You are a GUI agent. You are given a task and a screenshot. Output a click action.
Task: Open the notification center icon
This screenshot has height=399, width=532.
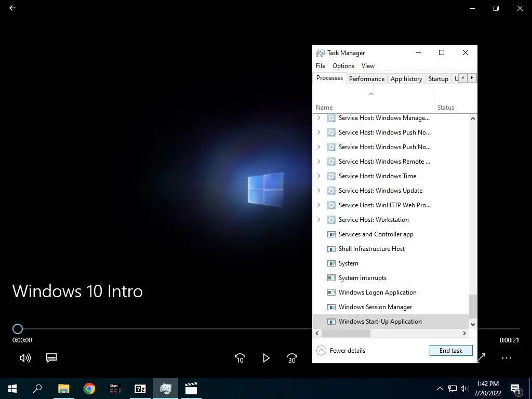click(x=515, y=389)
